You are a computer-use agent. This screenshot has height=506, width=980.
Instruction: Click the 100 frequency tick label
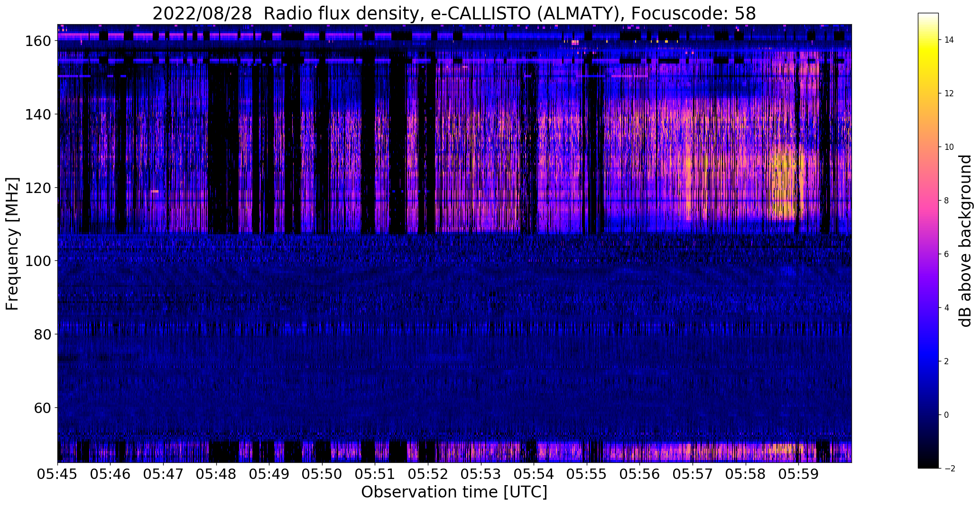tap(38, 261)
